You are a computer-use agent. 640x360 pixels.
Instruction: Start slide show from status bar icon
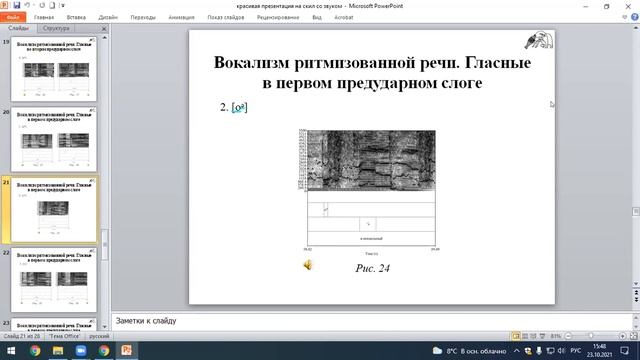coord(542,336)
